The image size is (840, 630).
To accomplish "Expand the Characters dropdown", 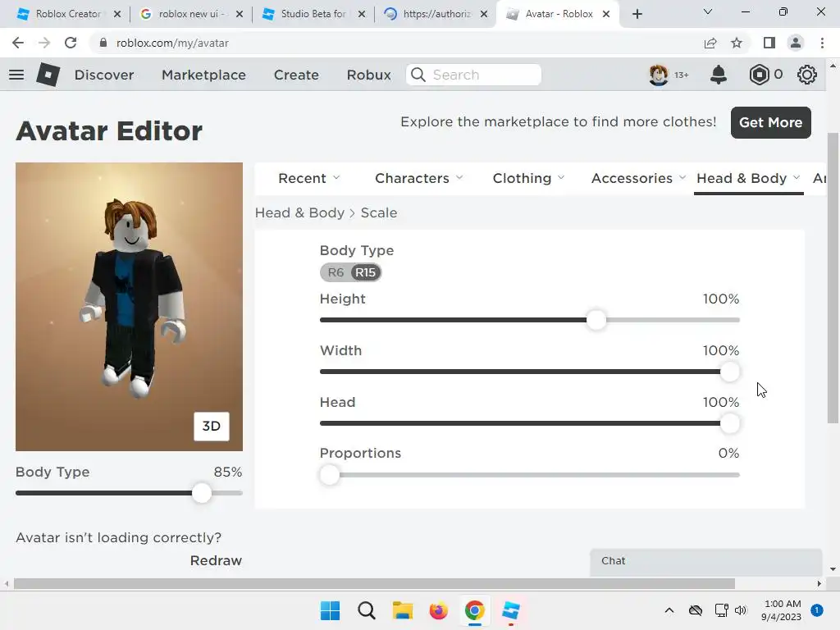I will 419,178.
